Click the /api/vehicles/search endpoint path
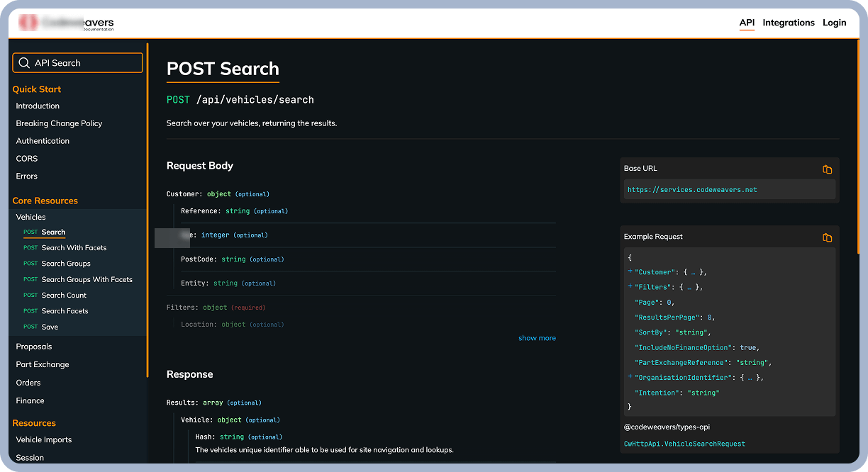The height and width of the screenshot is (472, 868). click(x=255, y=100)
